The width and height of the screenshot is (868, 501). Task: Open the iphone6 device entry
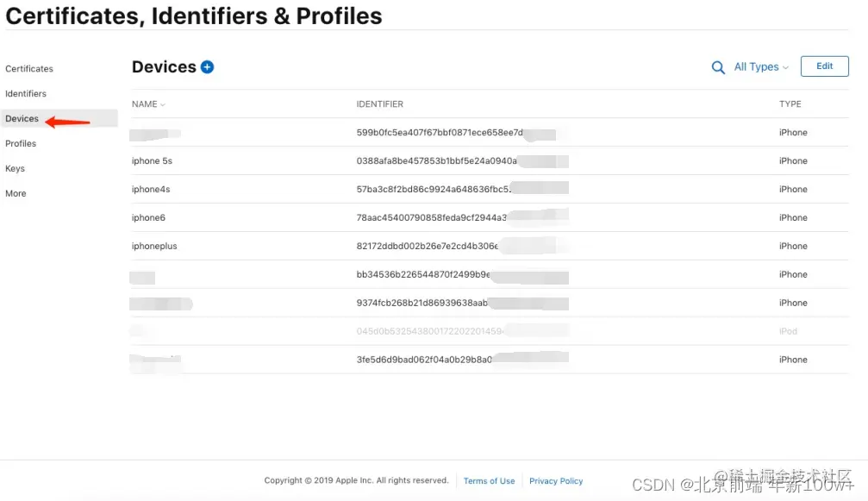[490, 217]
